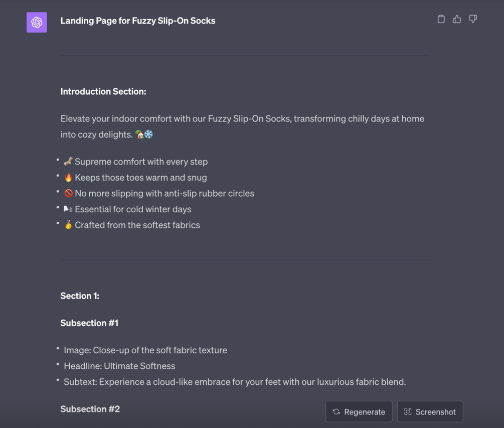Image resolution: width=504 pixels, height=428 pixels.
Task: Click the sock emoji beside Supreme comfort
Action: [69, 162]
